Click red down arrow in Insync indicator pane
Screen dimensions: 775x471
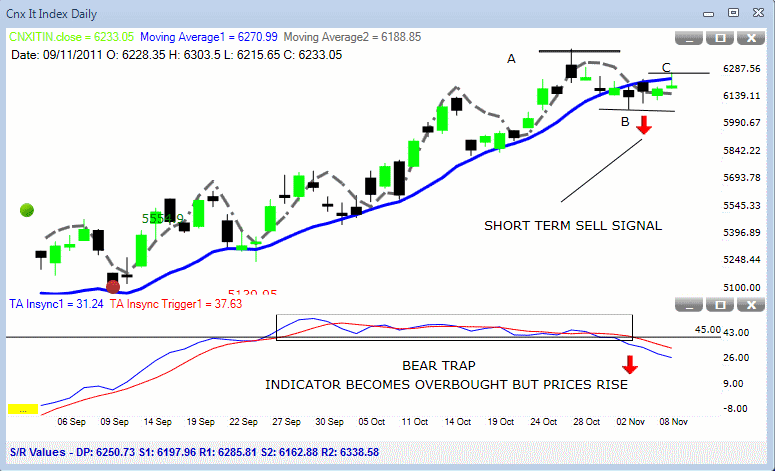[630, 365]
